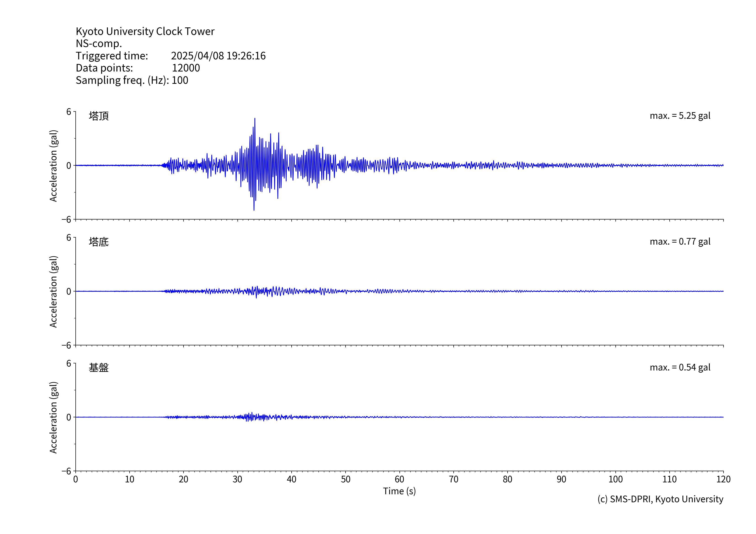Click the 30 tick label on time axis

click(x=237, y=479)
